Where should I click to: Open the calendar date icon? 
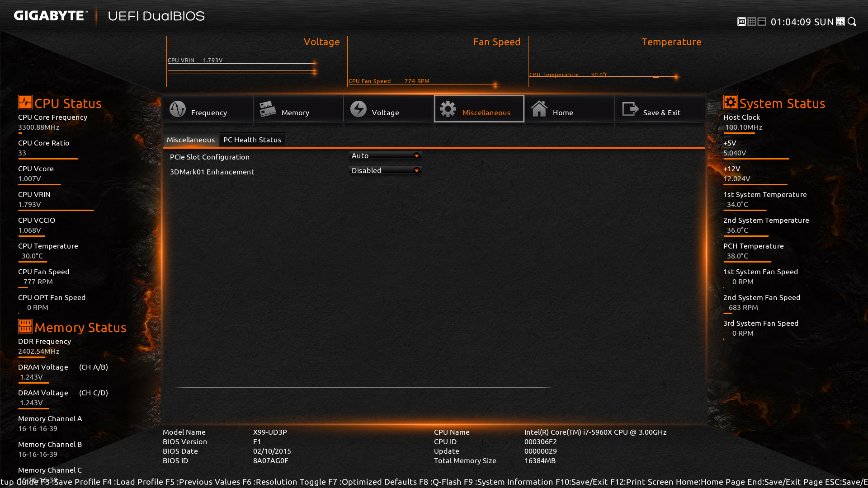840,22
